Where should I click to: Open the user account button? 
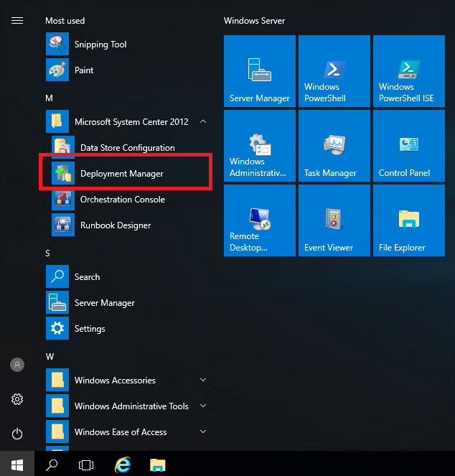[x=17, y=365]
